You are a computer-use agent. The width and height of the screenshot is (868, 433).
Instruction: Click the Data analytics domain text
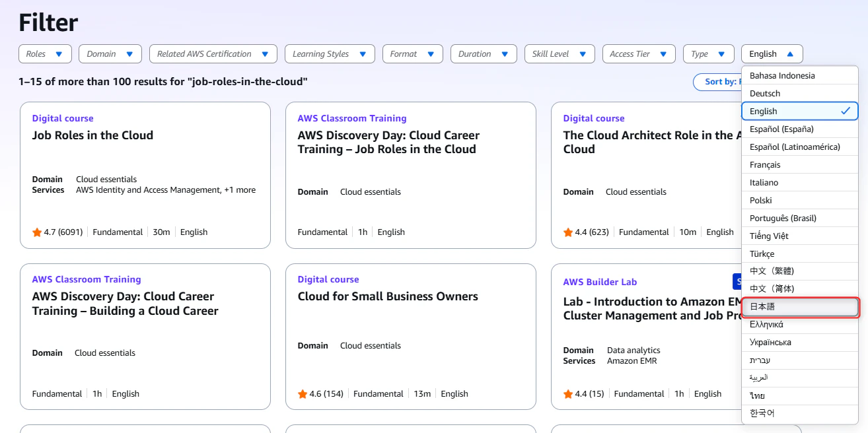[x=633, y=350]
